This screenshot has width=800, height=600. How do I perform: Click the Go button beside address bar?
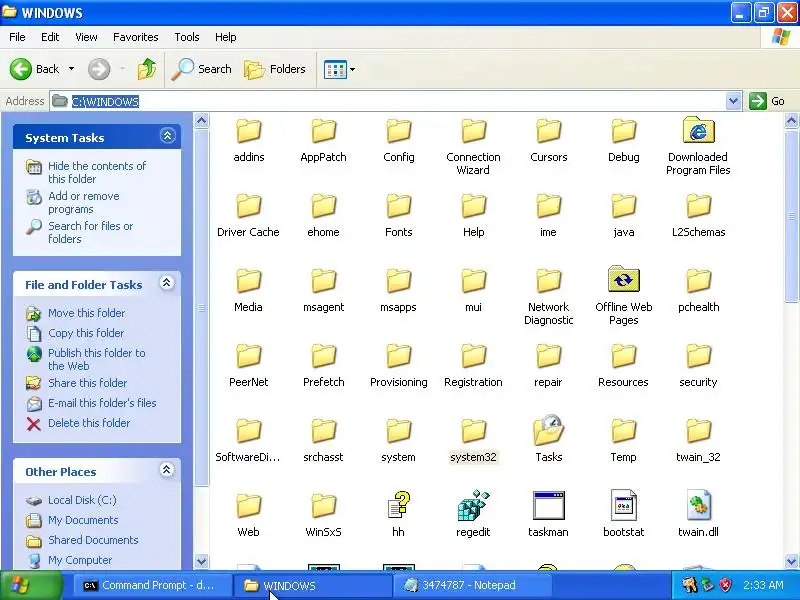click(767, 101)
